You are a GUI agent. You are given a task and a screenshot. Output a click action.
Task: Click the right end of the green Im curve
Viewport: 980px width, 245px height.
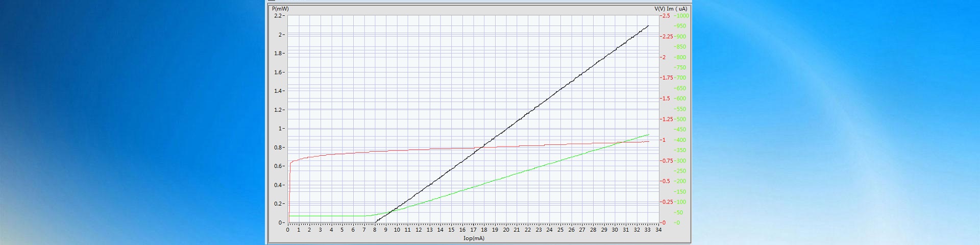click(x=648, y=135)
